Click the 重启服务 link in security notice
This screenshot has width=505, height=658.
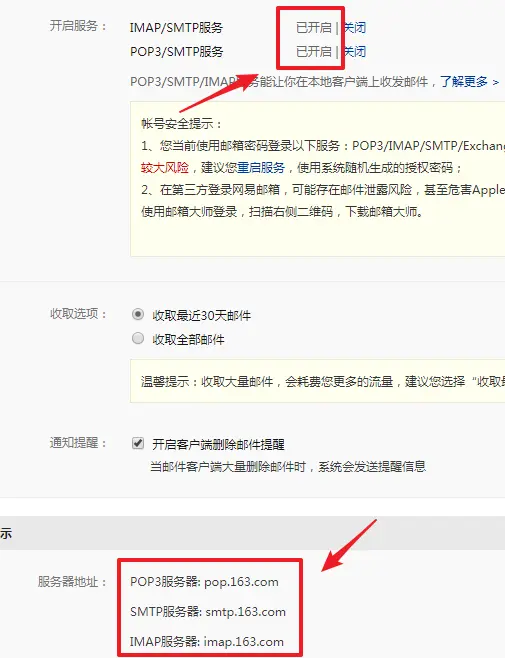tap(261, 168)
